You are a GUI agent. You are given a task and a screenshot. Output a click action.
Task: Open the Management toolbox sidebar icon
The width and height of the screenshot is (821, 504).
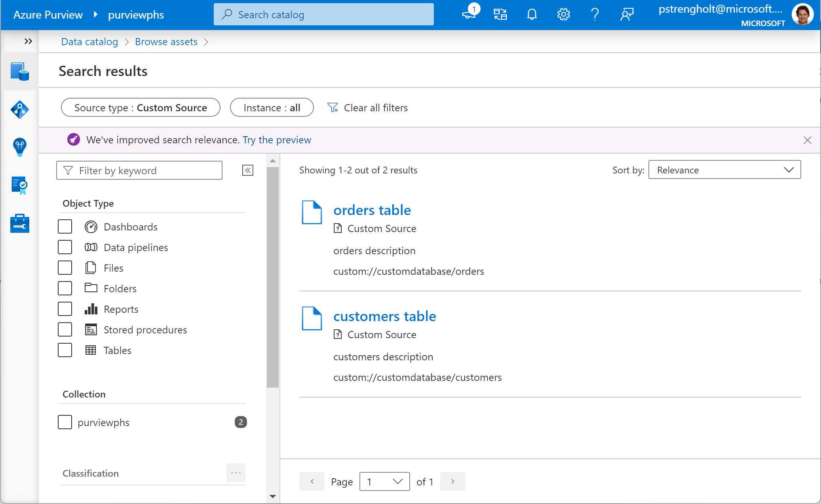19,223
